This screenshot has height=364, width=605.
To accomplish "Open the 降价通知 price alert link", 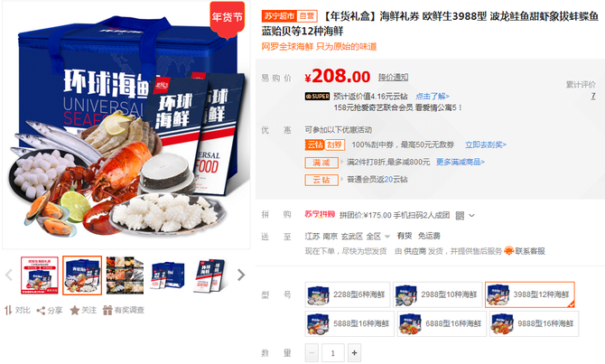I will [x=393, y=77].
